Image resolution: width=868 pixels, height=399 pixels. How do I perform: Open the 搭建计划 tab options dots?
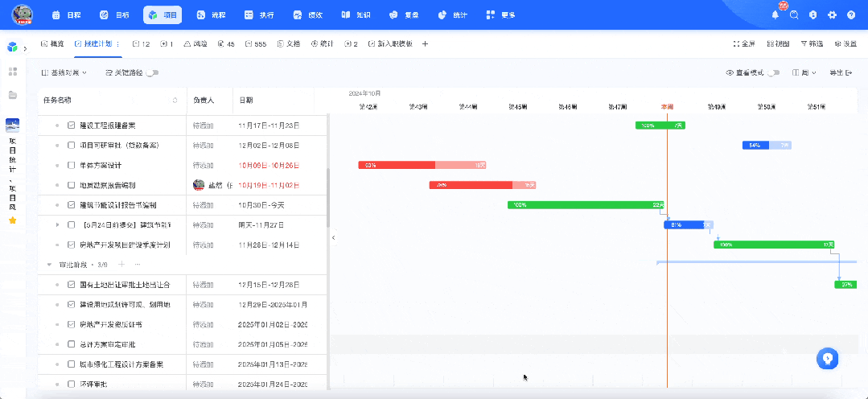[118, 43]
